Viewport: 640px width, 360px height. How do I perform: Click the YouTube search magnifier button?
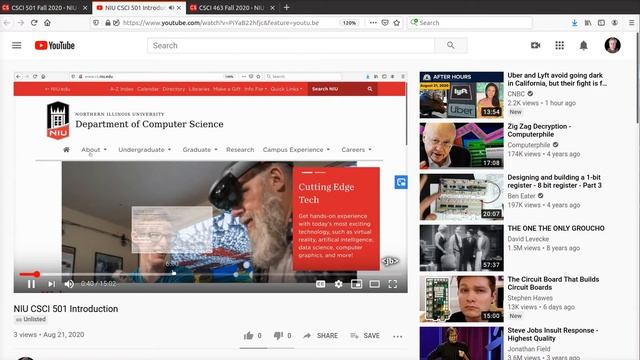pyautogui.click(x=451, y=45)
